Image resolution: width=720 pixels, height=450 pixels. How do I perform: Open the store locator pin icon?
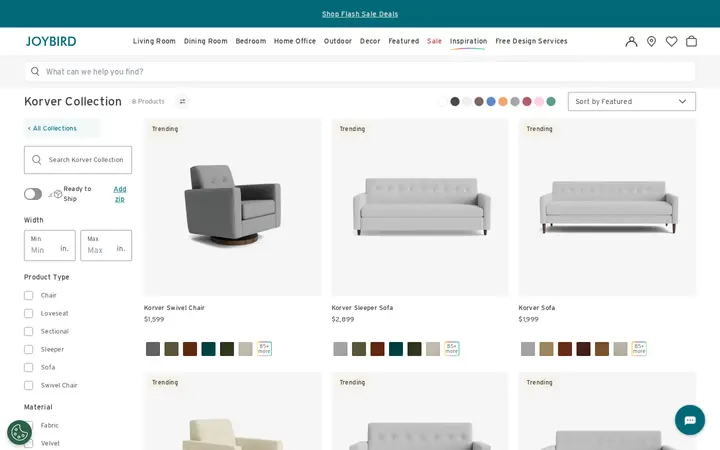(x=651, y=41)
